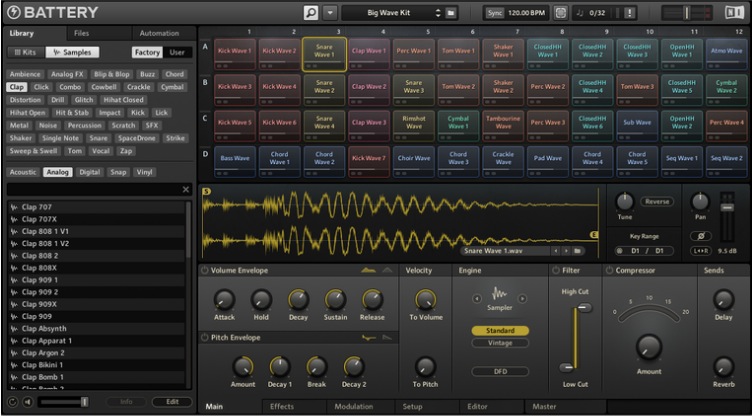Screen dimensions: 754x416
Task: Click the magnifier search icon in header
Action: click(311, 12)
